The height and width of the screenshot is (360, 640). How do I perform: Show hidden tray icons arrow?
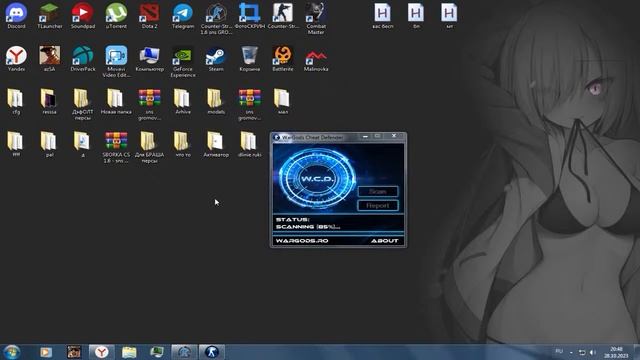point(571,352)
